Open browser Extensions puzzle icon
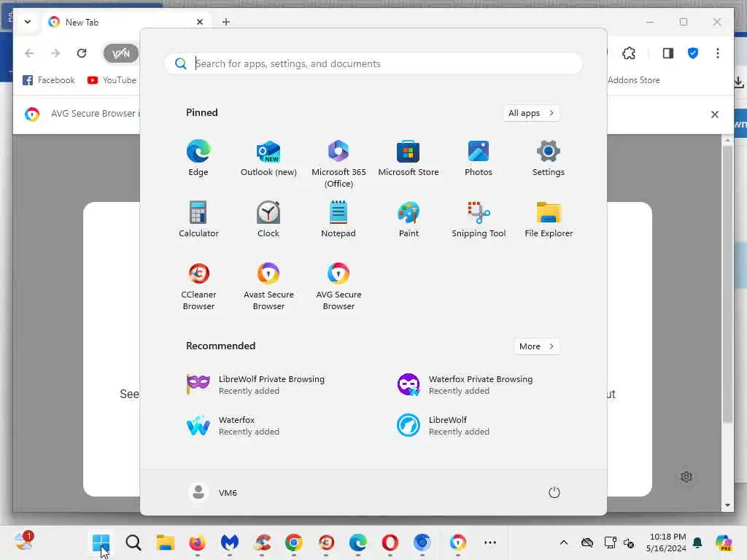The width and height of the screenshot is (747, 560). point(629,52)
